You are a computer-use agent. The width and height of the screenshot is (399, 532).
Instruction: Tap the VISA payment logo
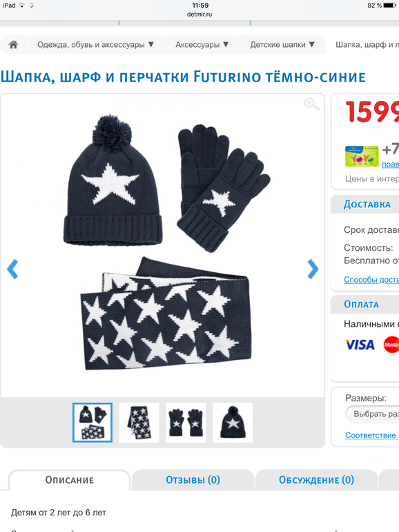coord(360,345)
